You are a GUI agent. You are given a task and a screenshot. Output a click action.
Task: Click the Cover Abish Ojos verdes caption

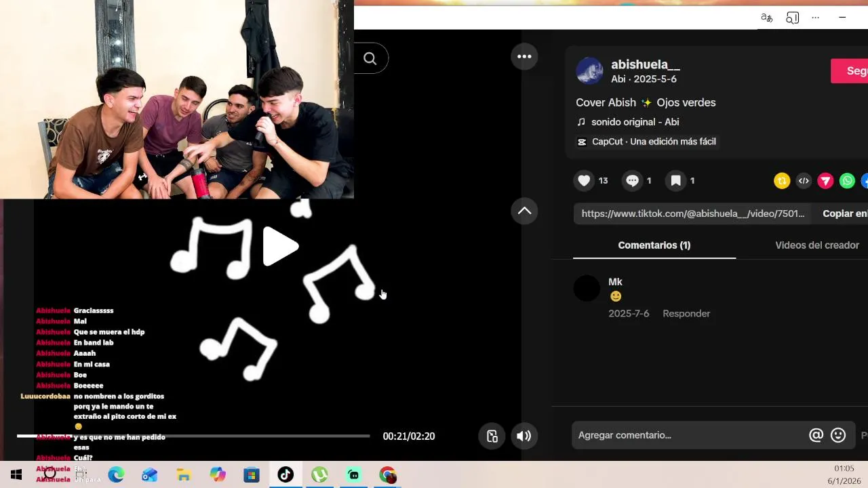tap(646, 102)
